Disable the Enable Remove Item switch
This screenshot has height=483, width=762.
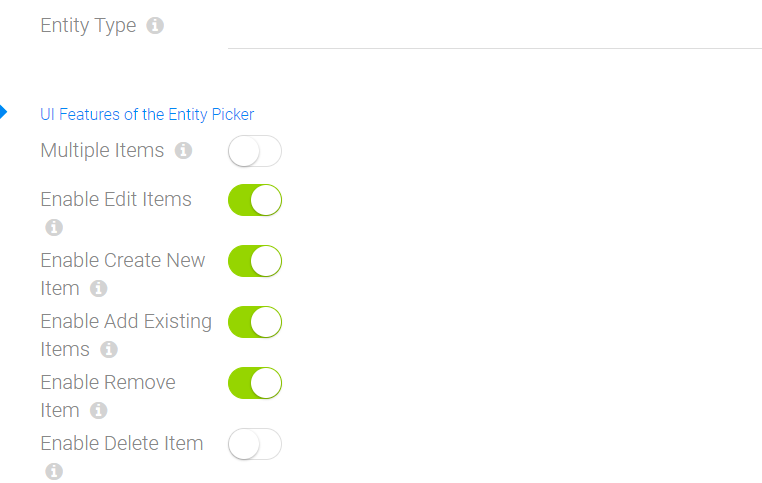pyautogui.click(x=255, y=383)
